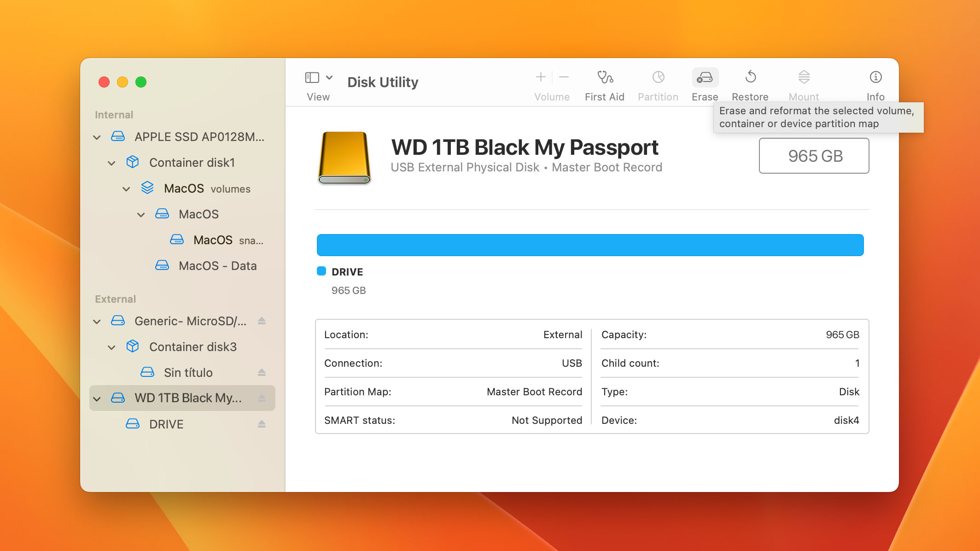
Task: Select DRIVE volume in sidebar
Action: pyautogui.click(x=182, y=424)
